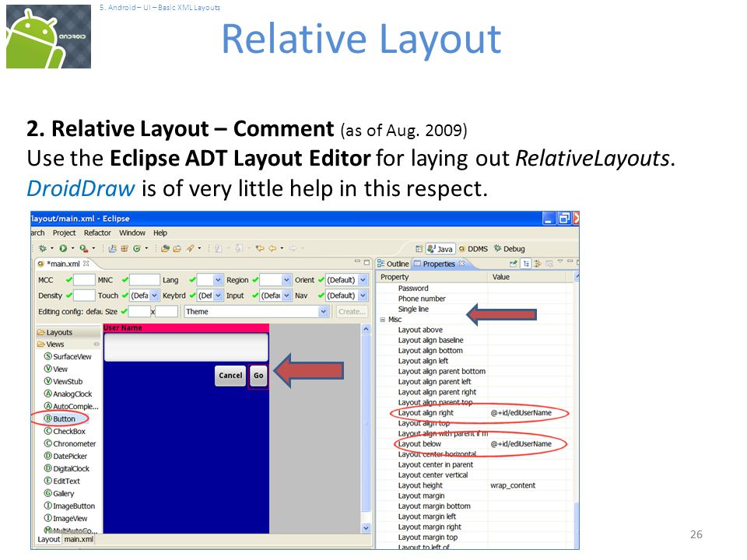Click the layout canvas scroll-down arrow
This screenshot has width=747, height=560.
tap(366, 527)
